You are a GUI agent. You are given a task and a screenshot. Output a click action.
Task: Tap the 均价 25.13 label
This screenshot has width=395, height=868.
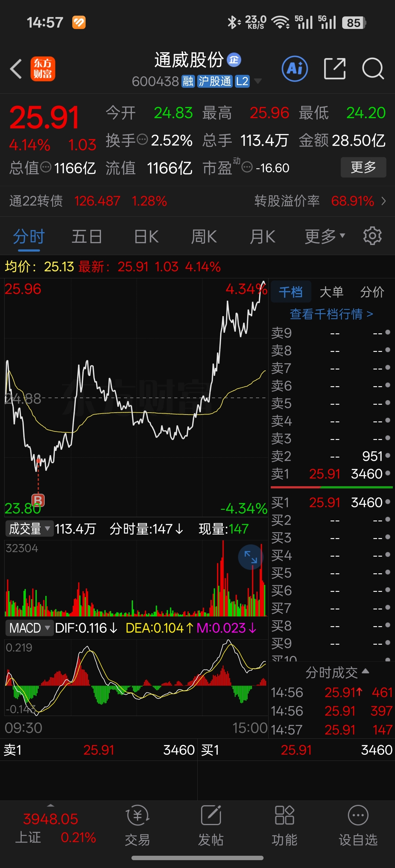(x=39, y=267)
